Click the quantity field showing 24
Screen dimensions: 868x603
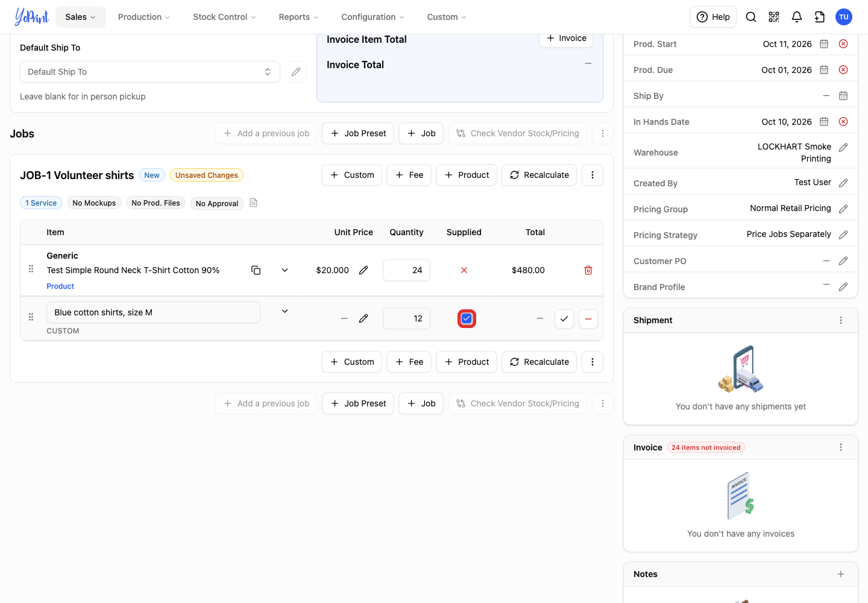coord(407,270)
